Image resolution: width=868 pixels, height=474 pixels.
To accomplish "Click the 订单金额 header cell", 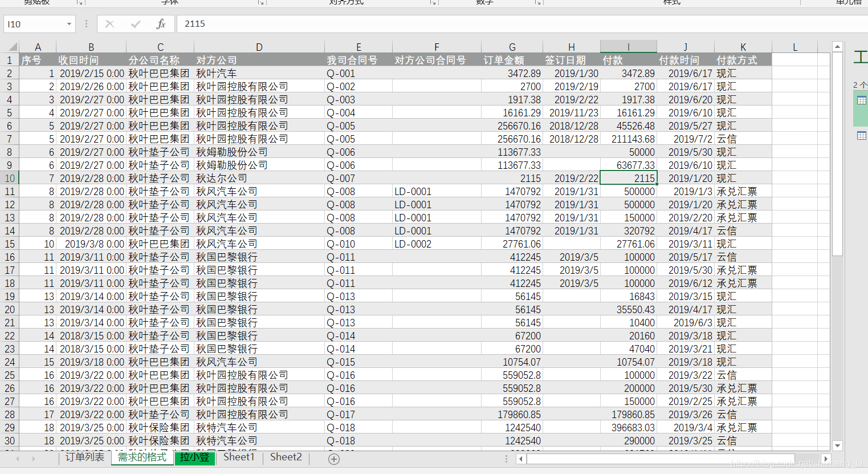I will pos(512,60).
